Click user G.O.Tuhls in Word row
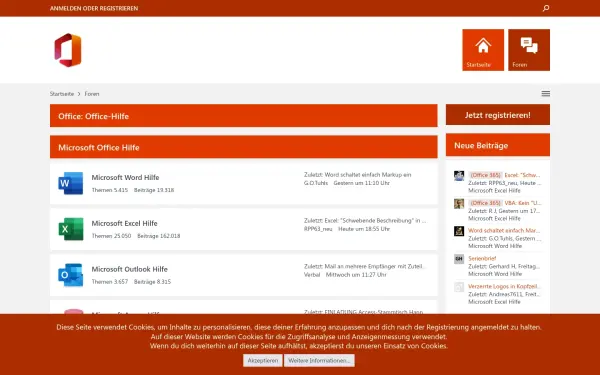600x375 pixels. [316, 183]
